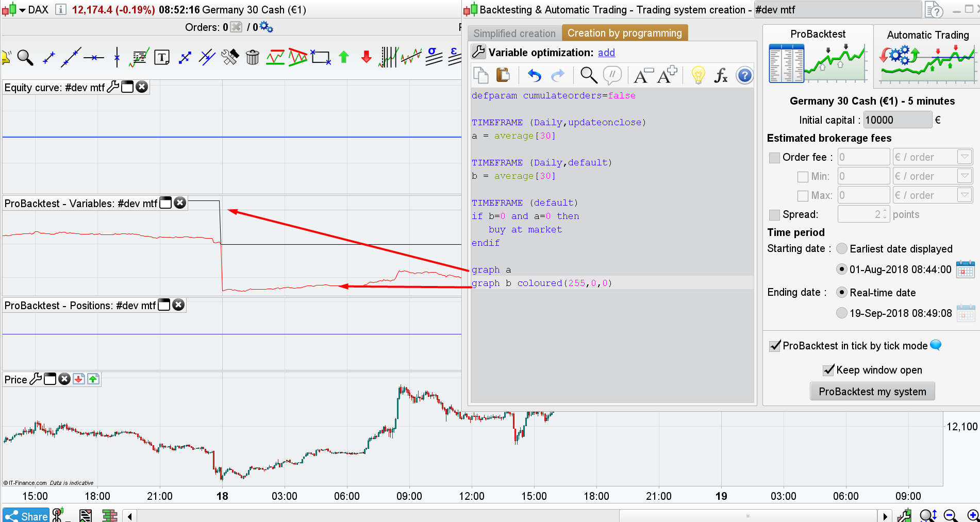980x522 pixels.
Task: Select the magnifying glass zoom tool in chart toolbar
Action: pos(25,57)
